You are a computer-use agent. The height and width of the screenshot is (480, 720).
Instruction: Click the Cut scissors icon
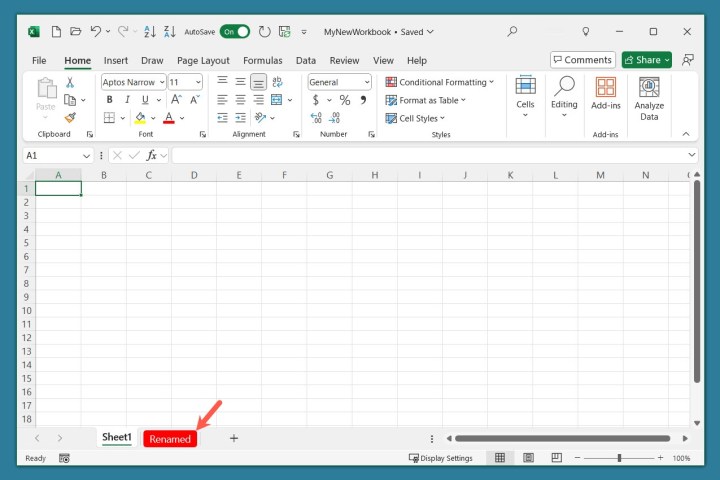[70, 82]
